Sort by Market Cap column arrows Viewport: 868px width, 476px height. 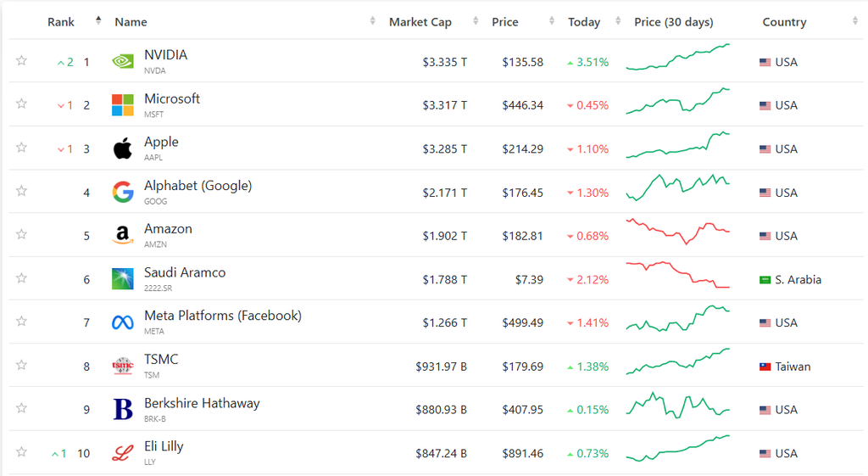476,21
